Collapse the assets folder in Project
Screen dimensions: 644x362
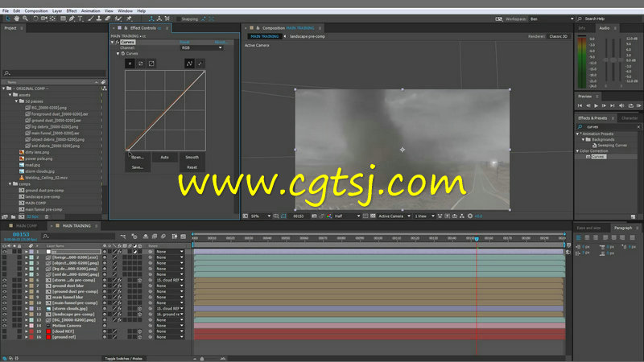(x=10, y=95)
